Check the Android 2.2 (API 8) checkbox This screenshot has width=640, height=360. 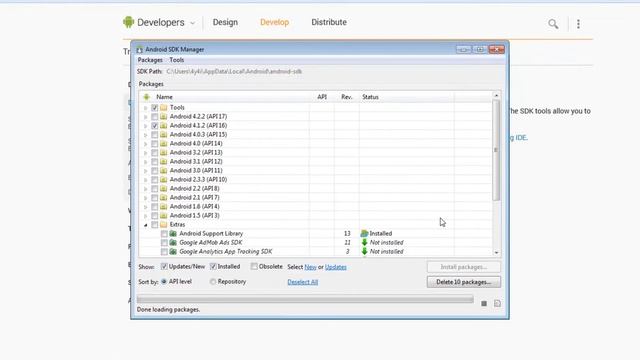coord(154,188)
